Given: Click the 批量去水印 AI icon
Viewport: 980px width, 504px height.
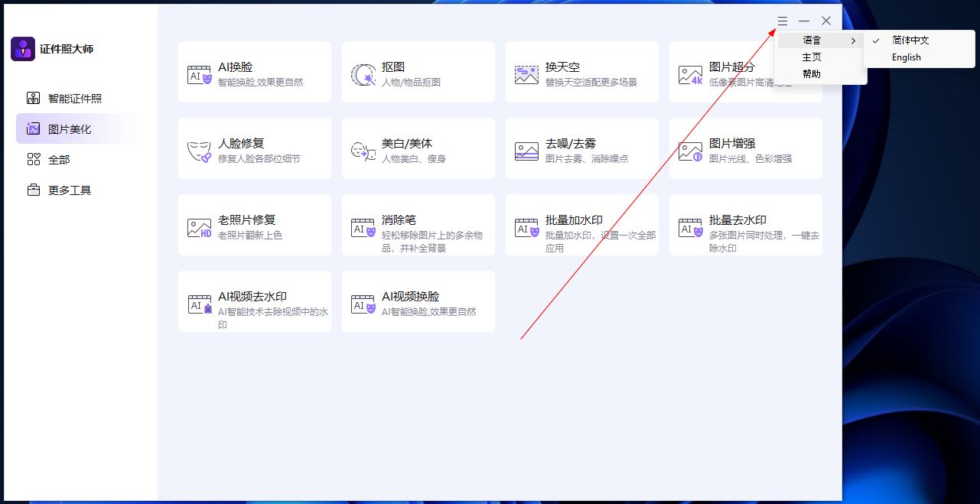Looking at the screenshot, I should [690, 227].
